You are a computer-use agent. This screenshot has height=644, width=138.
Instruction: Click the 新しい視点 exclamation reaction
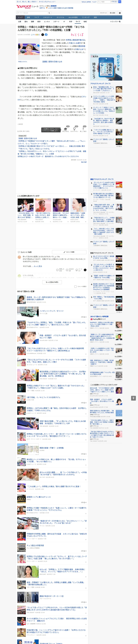pos(83,129)
